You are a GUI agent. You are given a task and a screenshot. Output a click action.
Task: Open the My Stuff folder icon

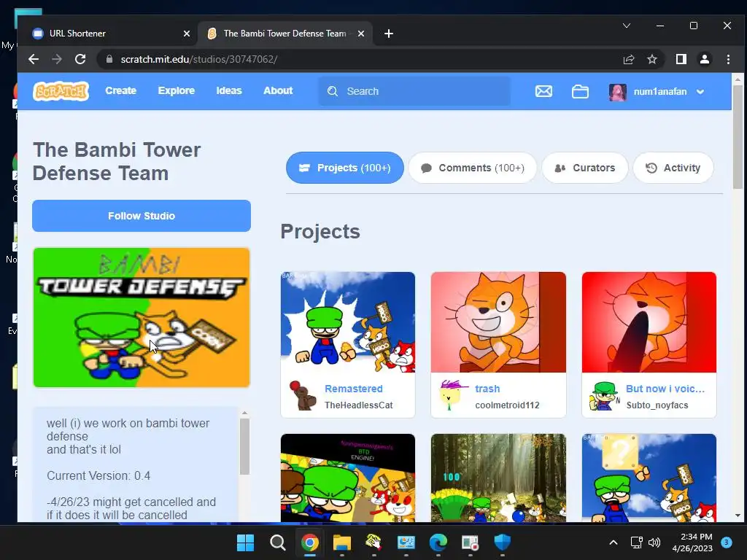coord(580,91)
